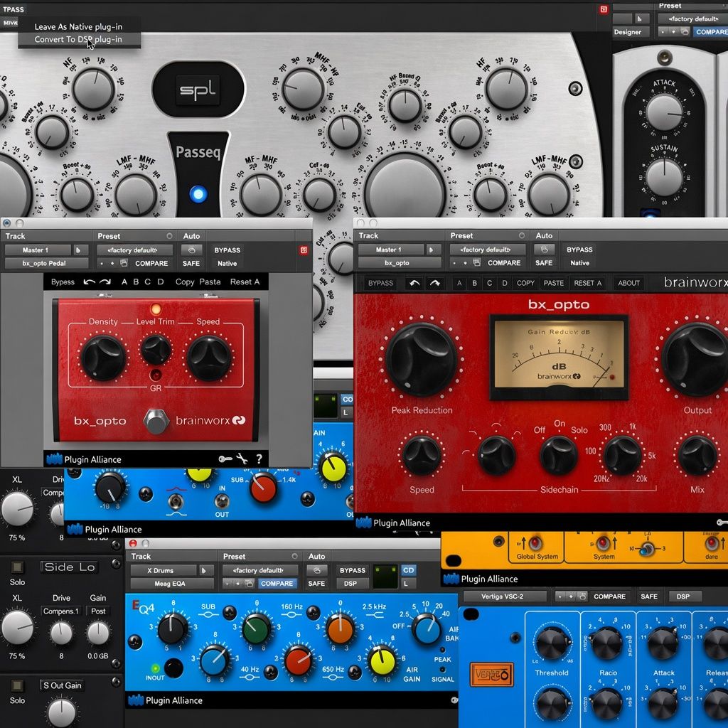Toggle BYPASS in bx_opto brainworx toolbar
Screen dimensions: 728x728
[381, 283]
